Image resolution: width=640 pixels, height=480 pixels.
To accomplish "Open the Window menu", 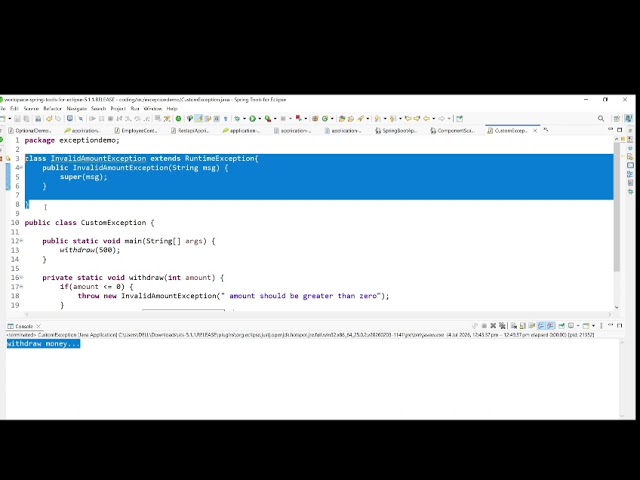I will coord(153,109).
